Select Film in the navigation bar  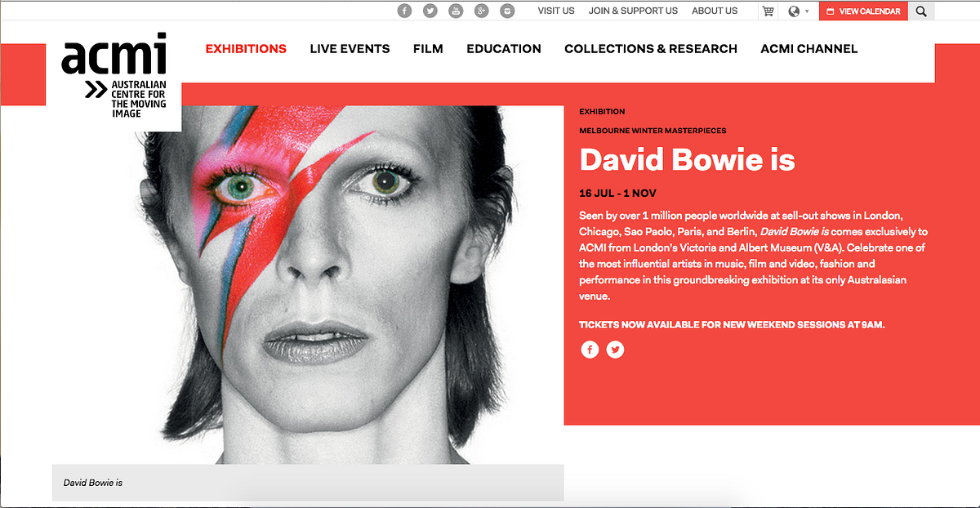tap(428, 49)
